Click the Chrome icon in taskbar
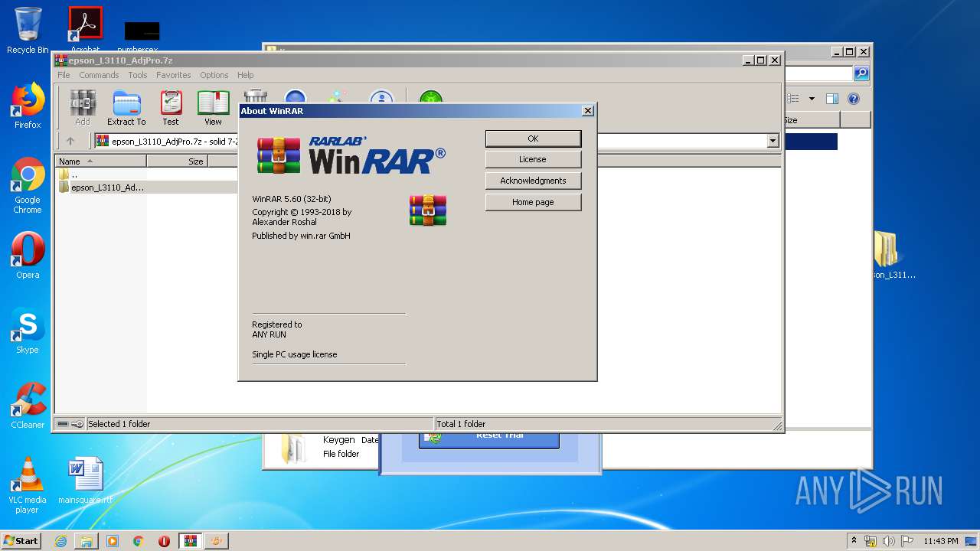Viewport: 980px width, 551px height. point(138,540)
